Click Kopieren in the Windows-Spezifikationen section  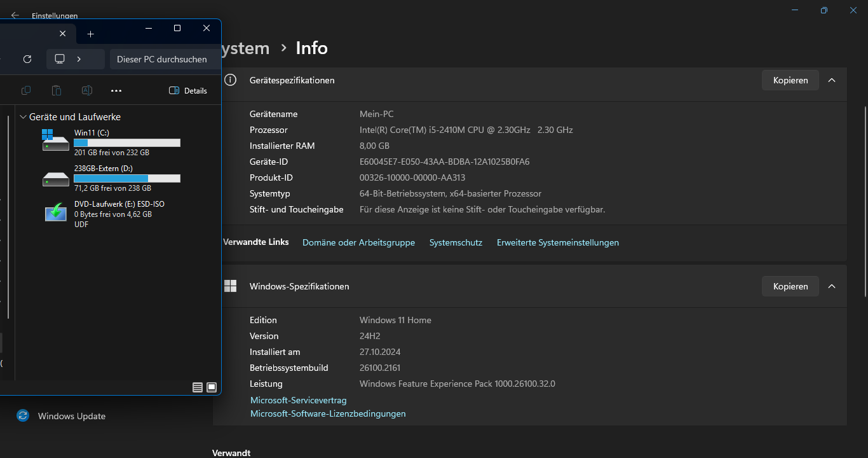[x=790, y=286]
